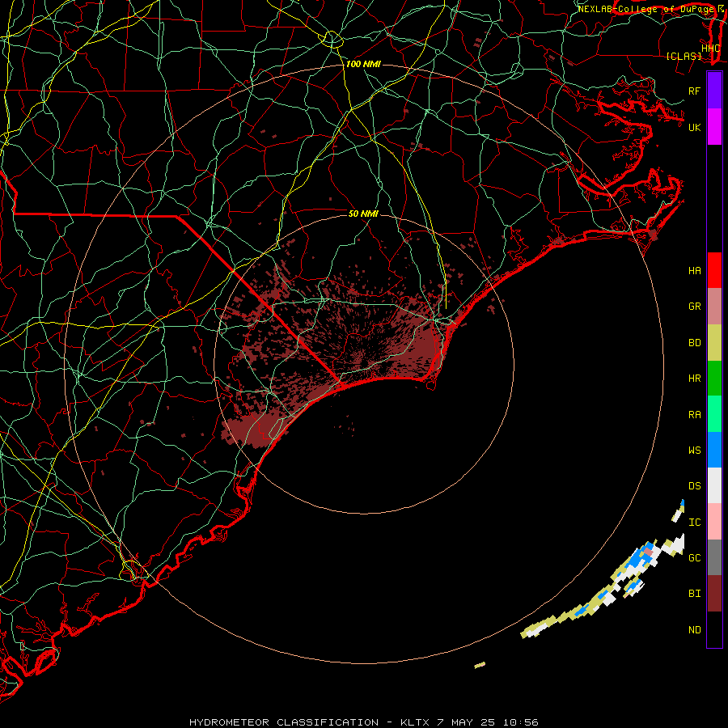Screen dimensions: 728x728
Task: Pick the light green RA legend swatch
Action: [x=714, y=414]
